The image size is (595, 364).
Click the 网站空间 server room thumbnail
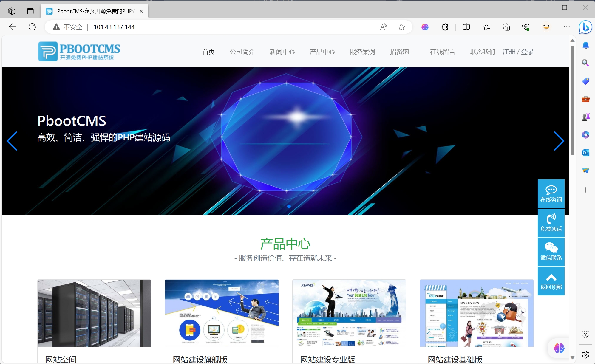coord(94,313)
